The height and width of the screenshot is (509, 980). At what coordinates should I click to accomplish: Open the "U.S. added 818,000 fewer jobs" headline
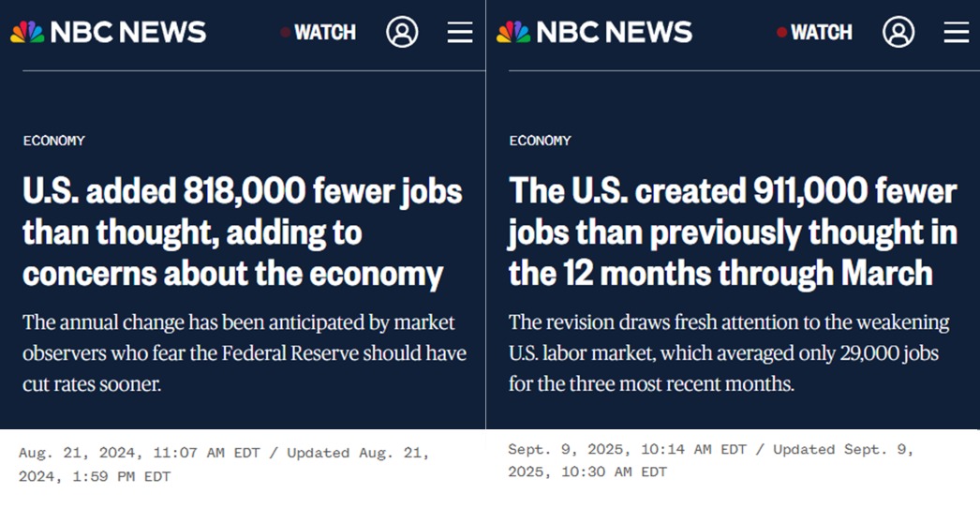(242, 232)
